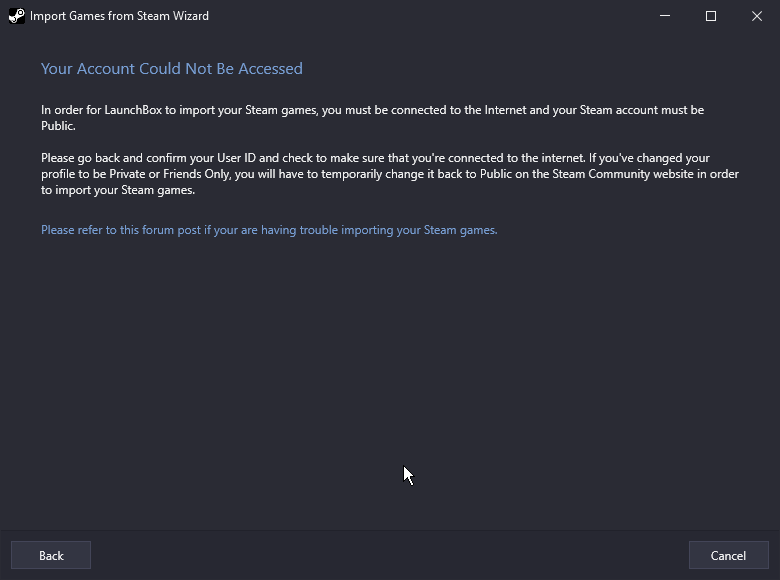Click the word 'Public.' ending the first paragraph

click(58, 126)
